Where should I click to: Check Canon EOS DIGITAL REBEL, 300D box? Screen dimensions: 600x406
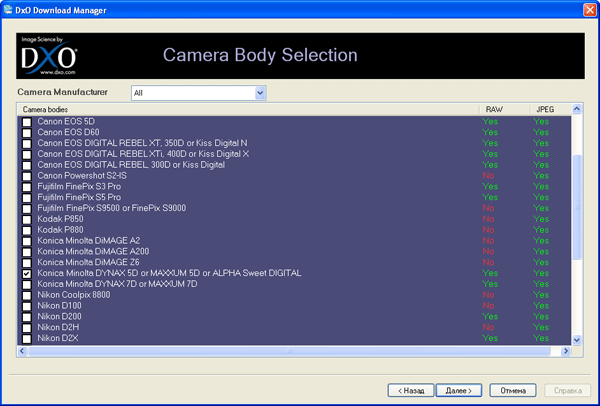tap(27, 165)
